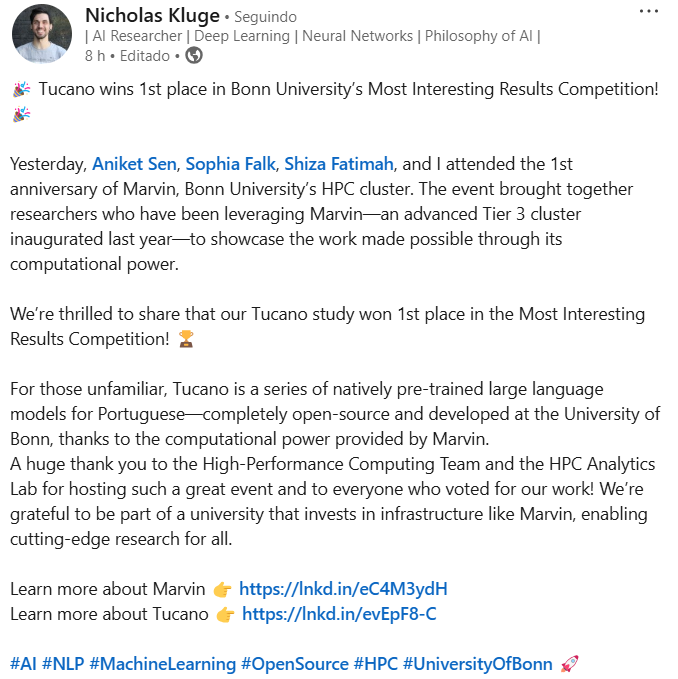Open Nicholas Kluge's profile photo
Image resolution: width=678 pixels, height=679 pixels.
coord(42,34)
